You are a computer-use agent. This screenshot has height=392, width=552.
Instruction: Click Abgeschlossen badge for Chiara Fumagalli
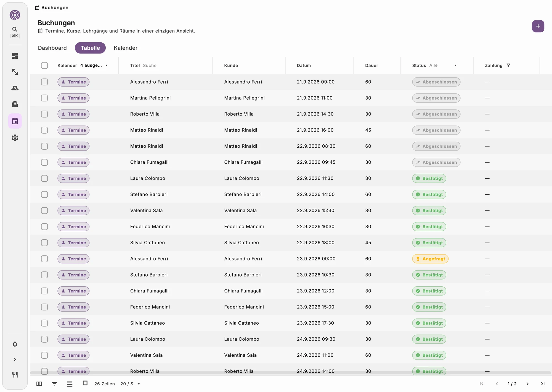pyautogui.click(x=436, y=162)
